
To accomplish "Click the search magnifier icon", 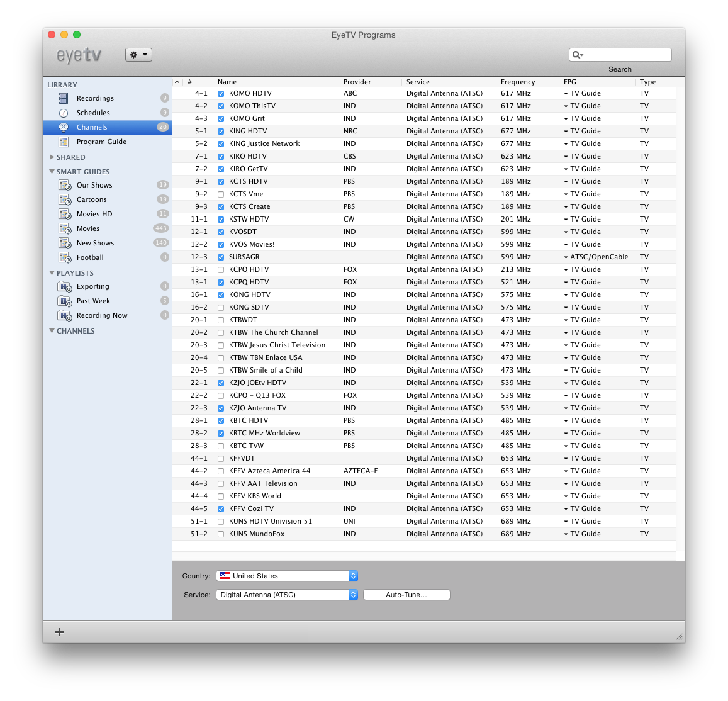I will tap(577, 55).
